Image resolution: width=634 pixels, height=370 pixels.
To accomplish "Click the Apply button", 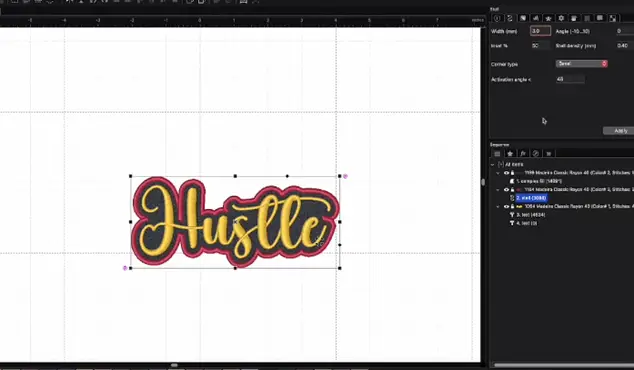I will pos(619,131).
